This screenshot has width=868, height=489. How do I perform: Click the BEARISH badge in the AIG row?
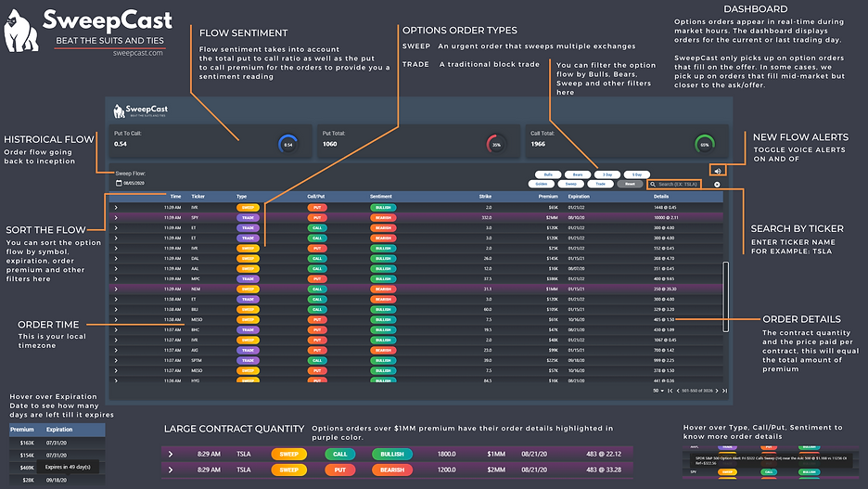pyautogui.click(x=383, y=351)
